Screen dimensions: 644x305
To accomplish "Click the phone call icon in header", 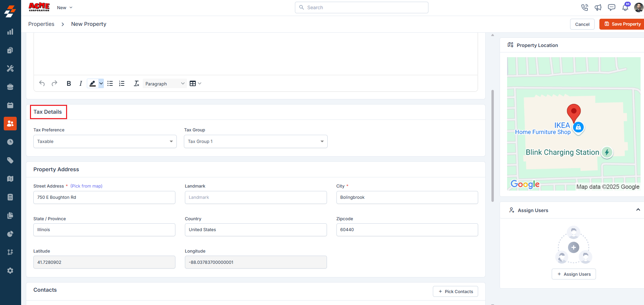I will point(585,7).
